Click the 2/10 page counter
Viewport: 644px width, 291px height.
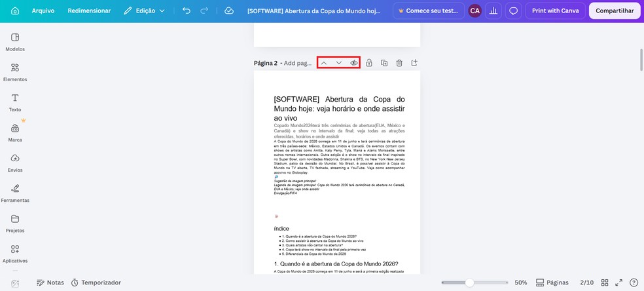click(x=587, y=282)
